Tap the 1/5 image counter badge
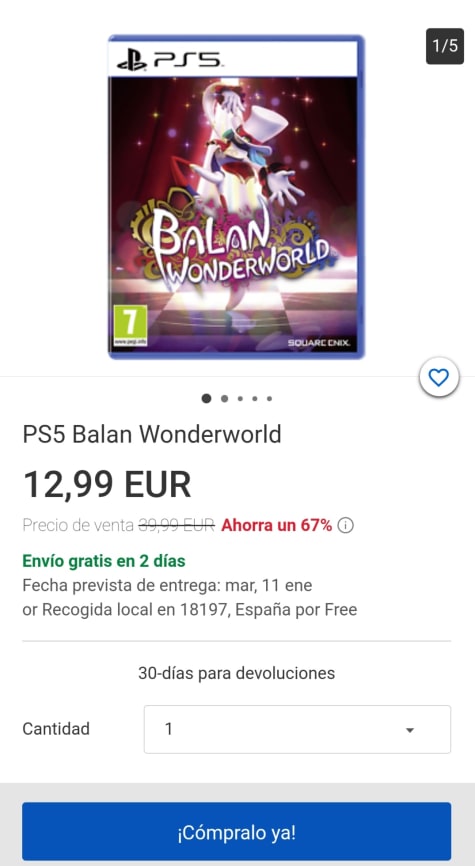The height and width of the screenshot is (866, 475). click(x=445, y=46)
